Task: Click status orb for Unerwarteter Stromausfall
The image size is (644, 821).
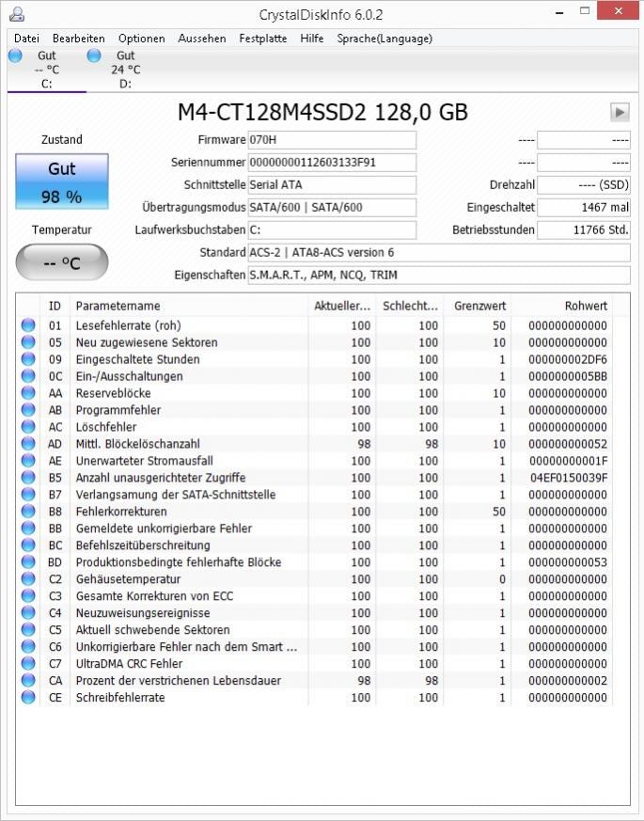Action: pos(28,460)
